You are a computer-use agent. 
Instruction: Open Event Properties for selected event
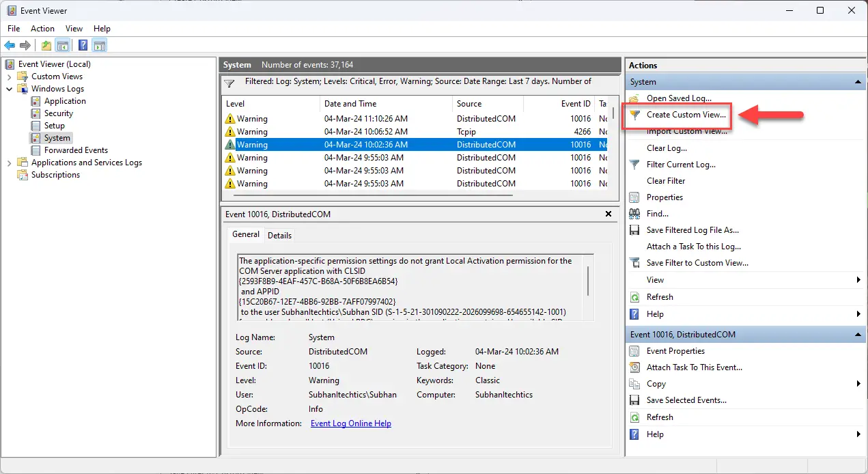677,350
